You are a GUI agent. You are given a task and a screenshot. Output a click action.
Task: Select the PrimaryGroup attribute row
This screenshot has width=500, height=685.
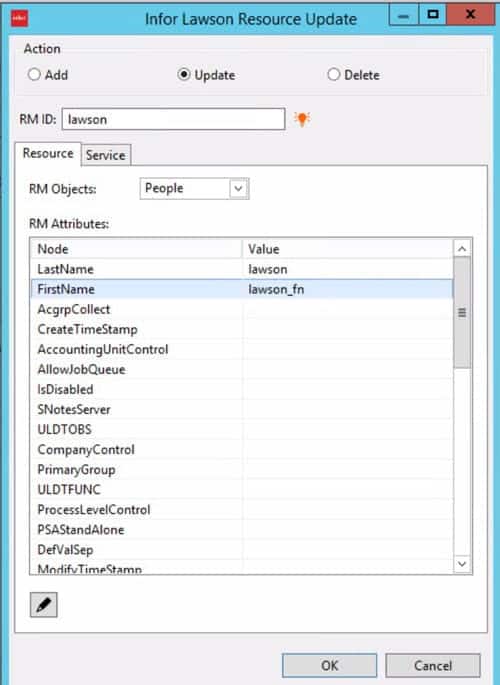coord(241,470)
